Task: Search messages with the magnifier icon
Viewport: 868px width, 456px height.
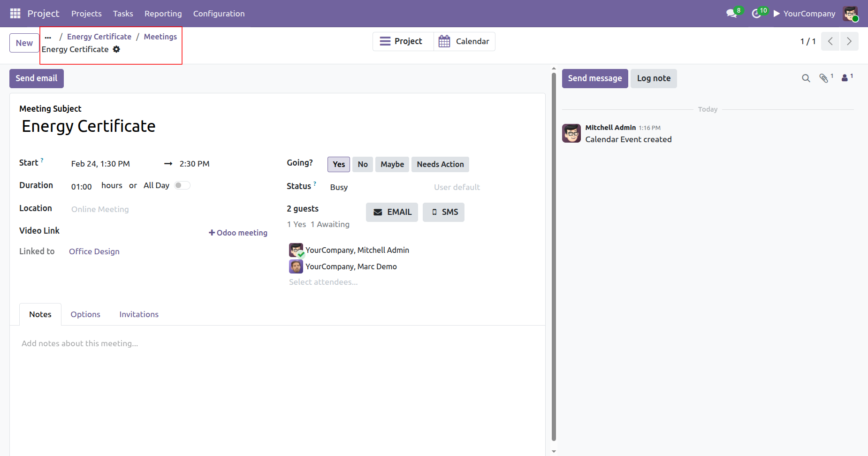Action: pos(806,78)
